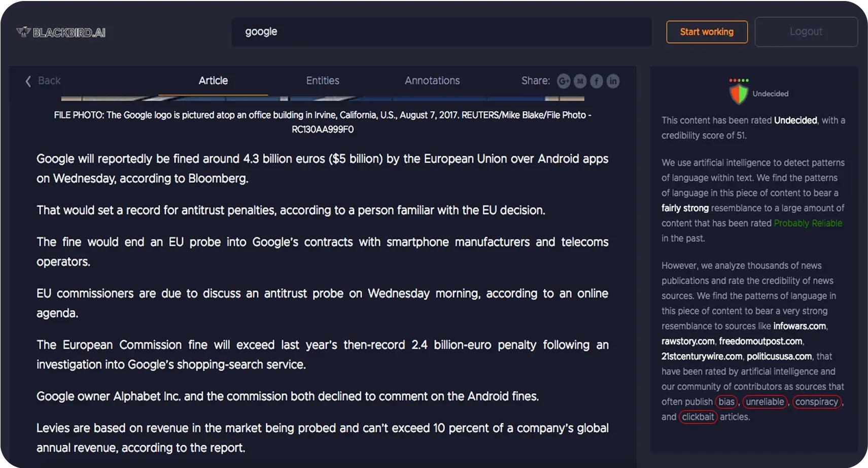Open the Article tab
This screenshot has width=868, height=468.
click(x=213, y=81)
